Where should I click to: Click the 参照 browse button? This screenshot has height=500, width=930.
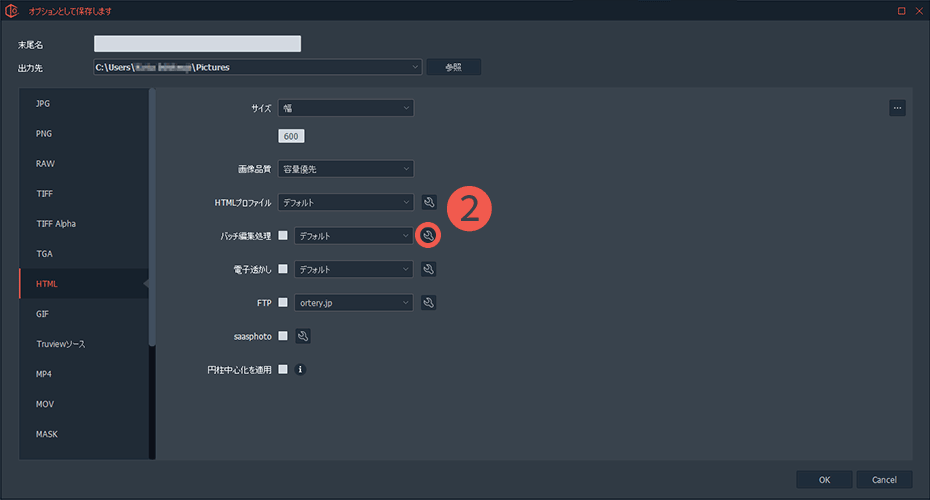click(x=453, y=67)
